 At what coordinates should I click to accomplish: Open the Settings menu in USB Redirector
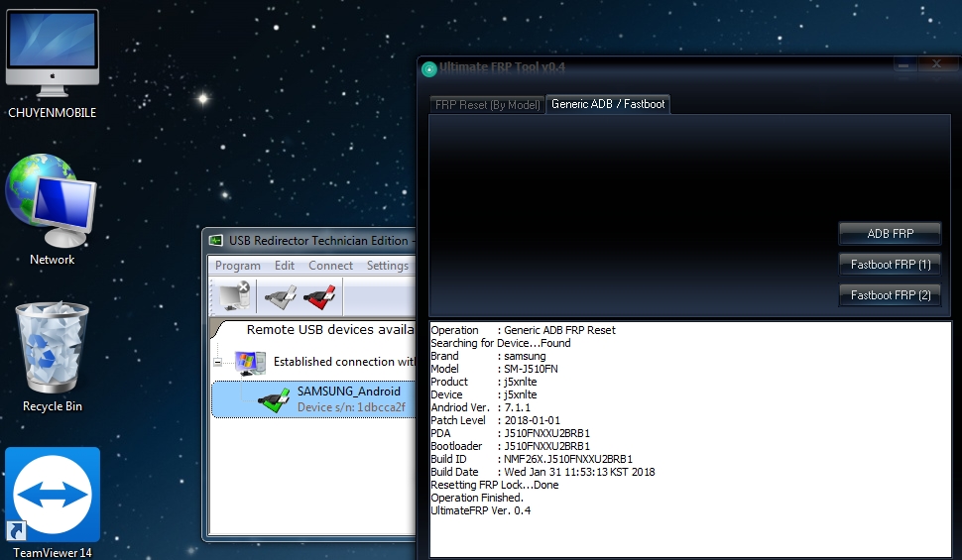pyautogui.click(x=388, y=266)
